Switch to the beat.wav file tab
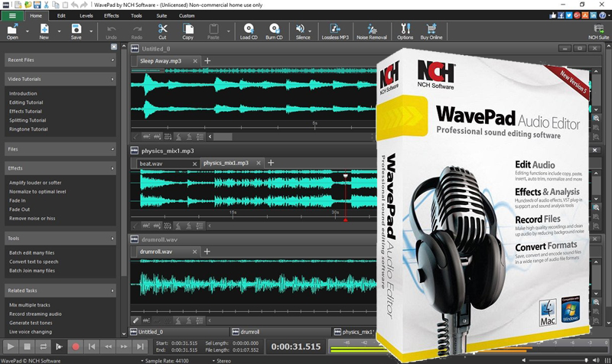Viewport: 612px width, 364px height. [x=168, y=164]
